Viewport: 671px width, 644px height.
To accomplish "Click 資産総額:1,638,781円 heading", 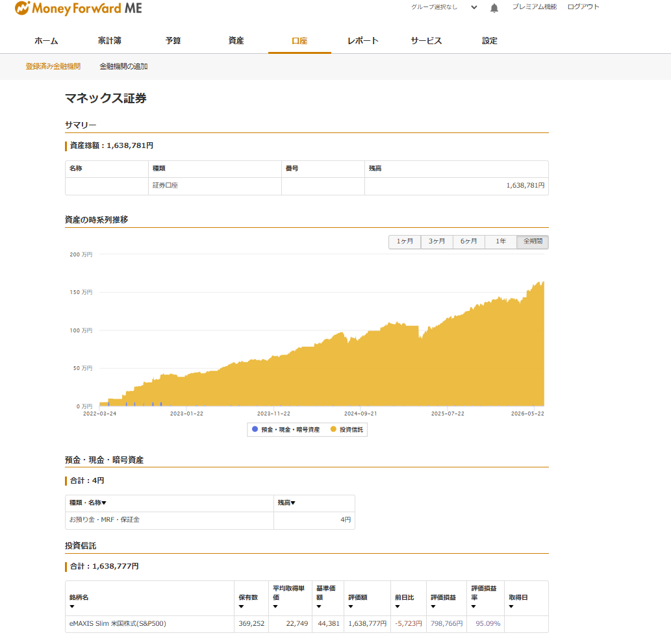I will (112, 146).
